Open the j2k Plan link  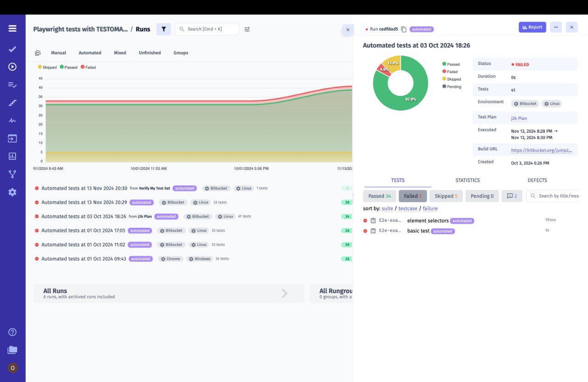(x=519, y=118)
